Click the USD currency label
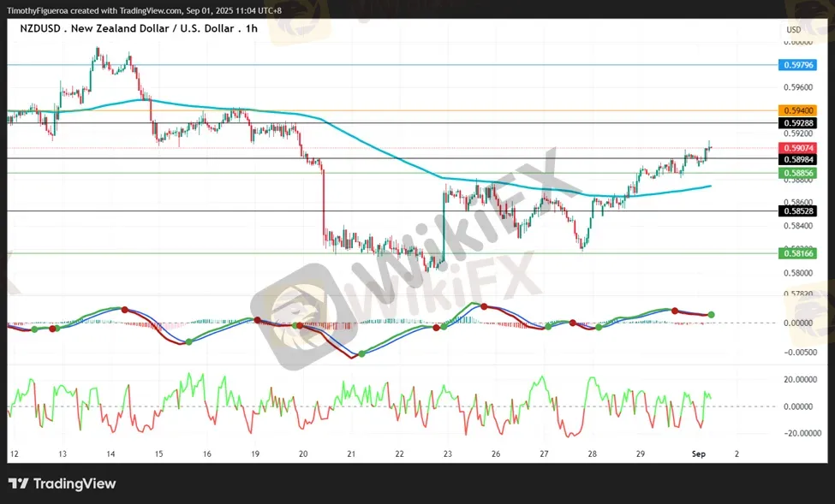The width and height of the screenshot is (835, 504). click(793, 30)
